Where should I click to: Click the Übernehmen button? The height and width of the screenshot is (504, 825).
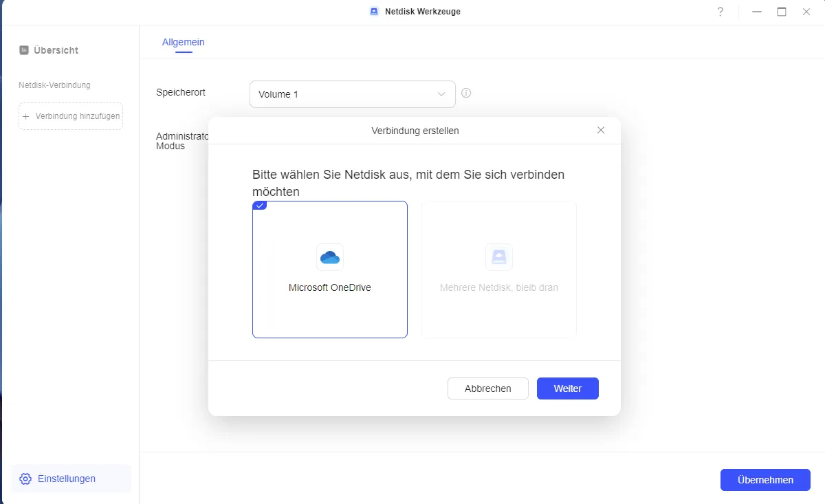tap(765, 480)
